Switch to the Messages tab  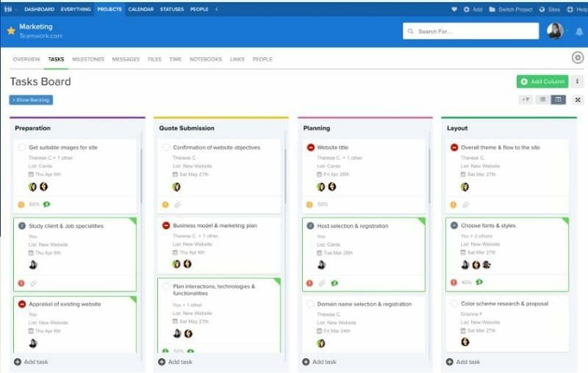[x=126, y=60]
